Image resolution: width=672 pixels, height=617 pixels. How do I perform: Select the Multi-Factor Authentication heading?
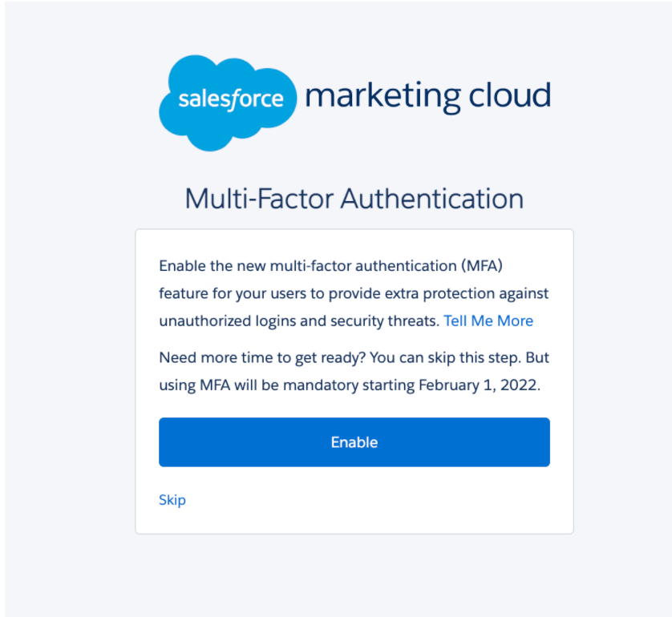(354, 199)
